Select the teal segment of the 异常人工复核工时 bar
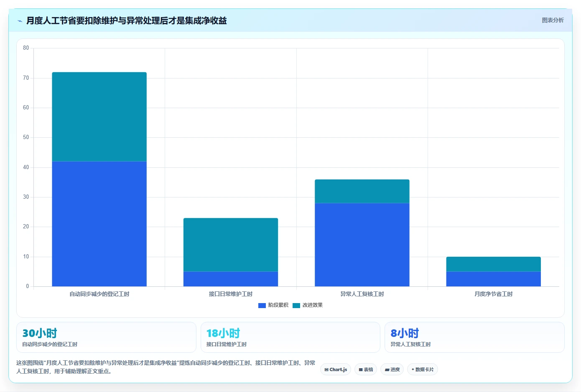This screenshot has width=581, height=392. pos(362,191)
